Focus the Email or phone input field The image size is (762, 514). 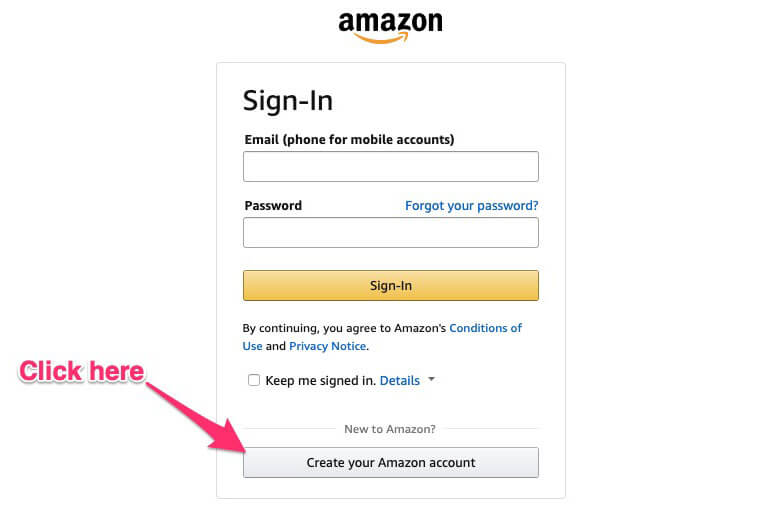tap(391, 167)
